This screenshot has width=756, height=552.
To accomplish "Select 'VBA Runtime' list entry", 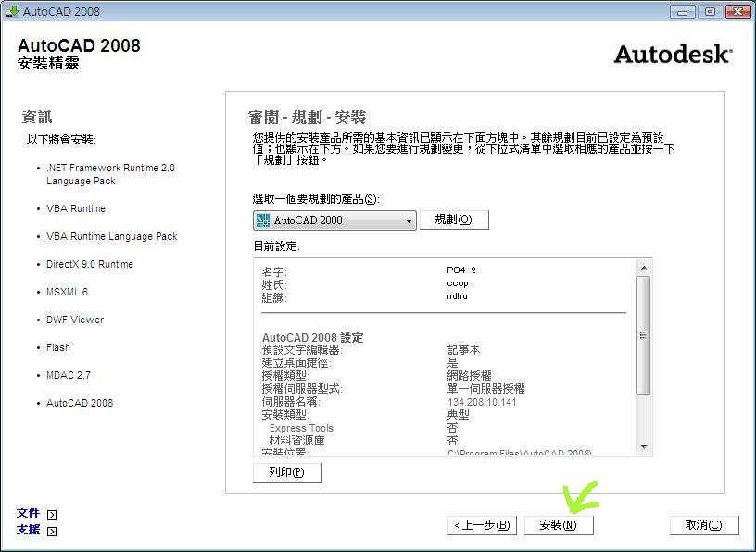I will point(76,208).
